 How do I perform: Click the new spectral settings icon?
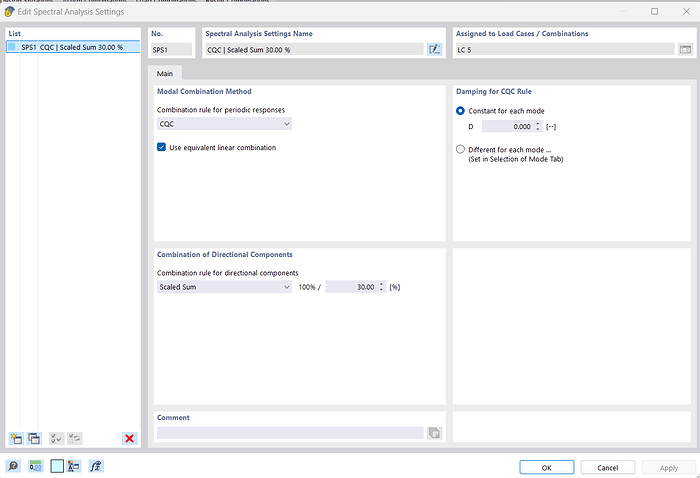coord(15,438)
